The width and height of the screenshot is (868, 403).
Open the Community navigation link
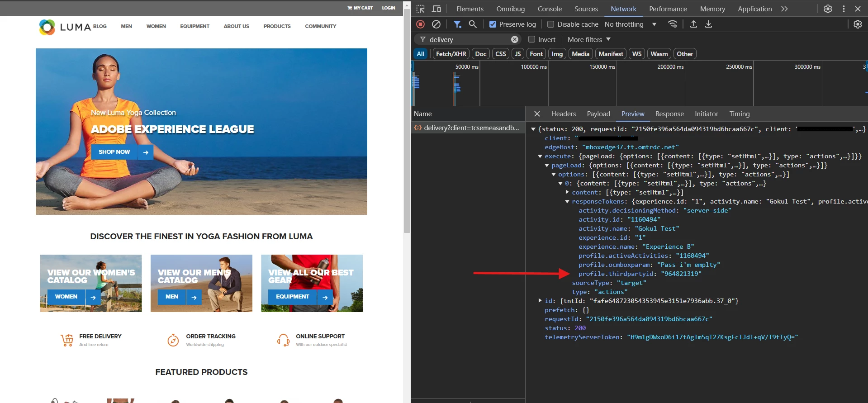point(321,26)
